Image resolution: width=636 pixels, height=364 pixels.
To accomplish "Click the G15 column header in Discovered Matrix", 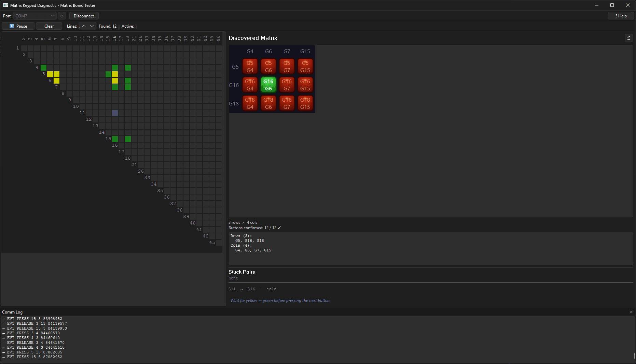I will 305,52.
